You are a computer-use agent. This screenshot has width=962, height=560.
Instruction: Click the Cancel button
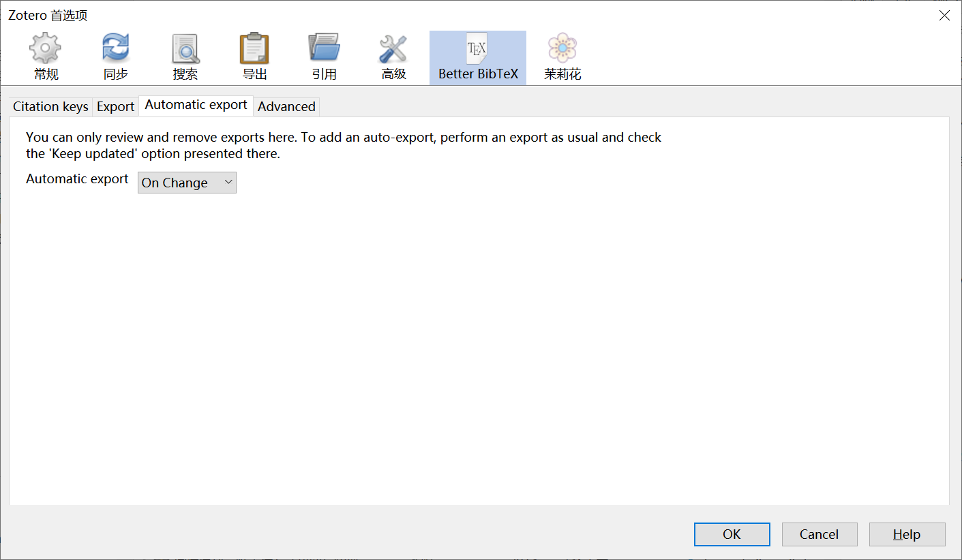pos(819,534)
